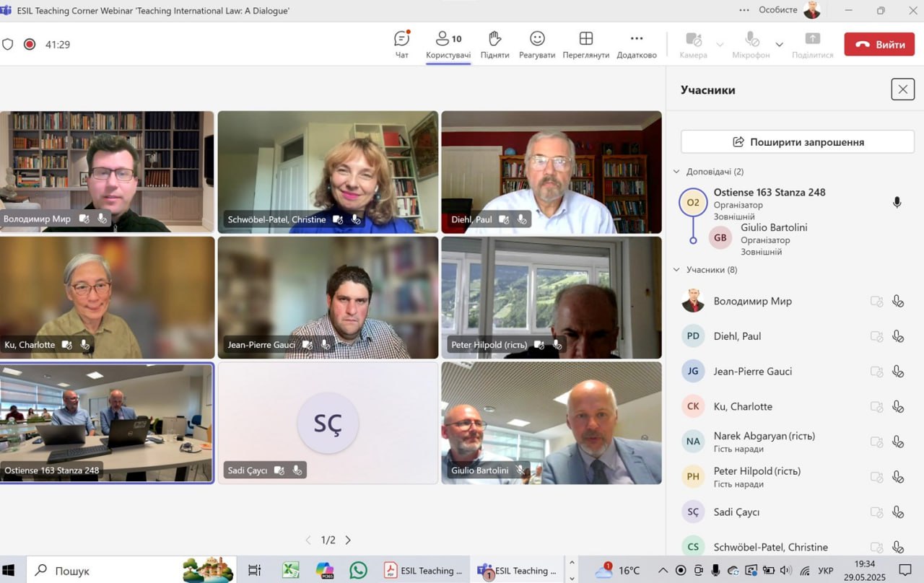Select the People (Користувачі) tab
The image size is (924, 583).
[448, 44]
